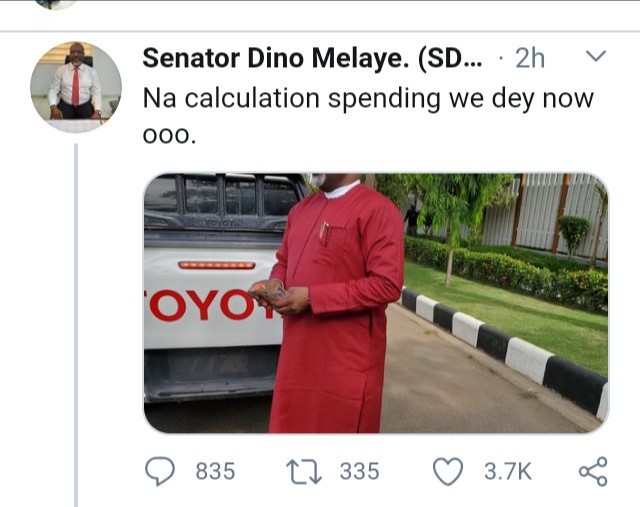Tap the 'ooo.' line of tweet
This screenshot has height=507, width=640.
[169, 136]
